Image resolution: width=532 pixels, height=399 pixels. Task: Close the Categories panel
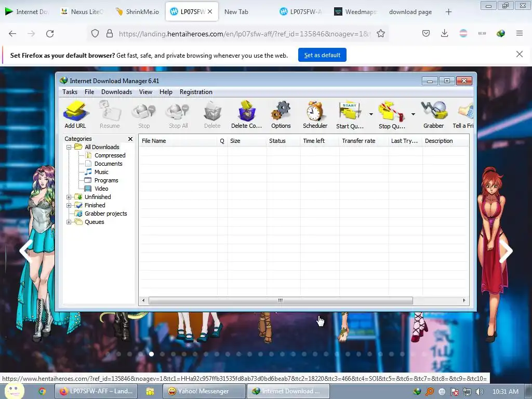130,139
